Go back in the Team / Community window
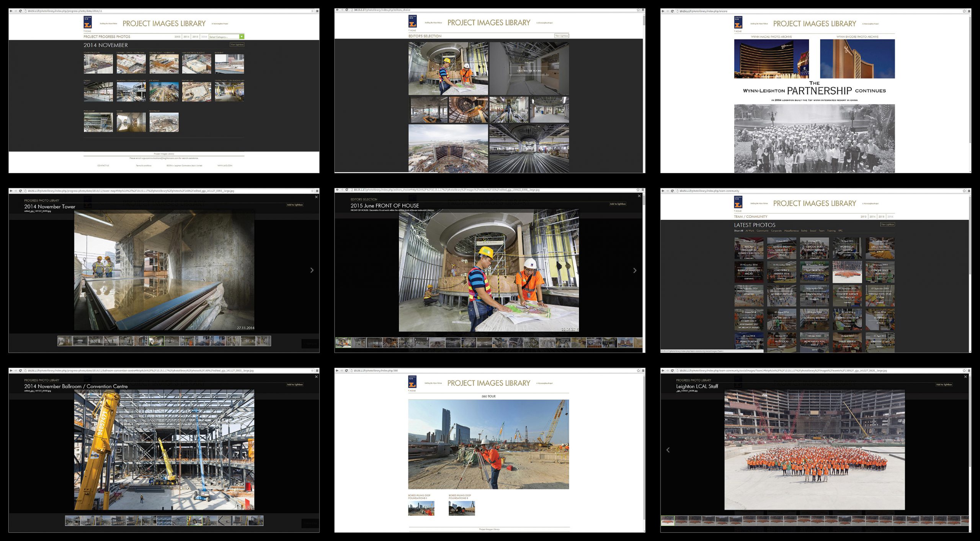The width and height of the screenshot is (980, 541). tap(663, 191)
